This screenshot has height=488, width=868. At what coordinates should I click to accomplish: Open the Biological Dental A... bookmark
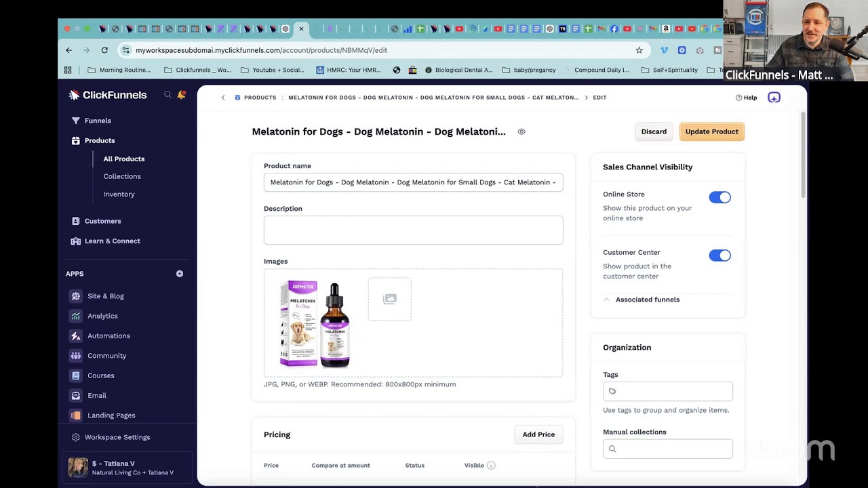coord(458,70)
